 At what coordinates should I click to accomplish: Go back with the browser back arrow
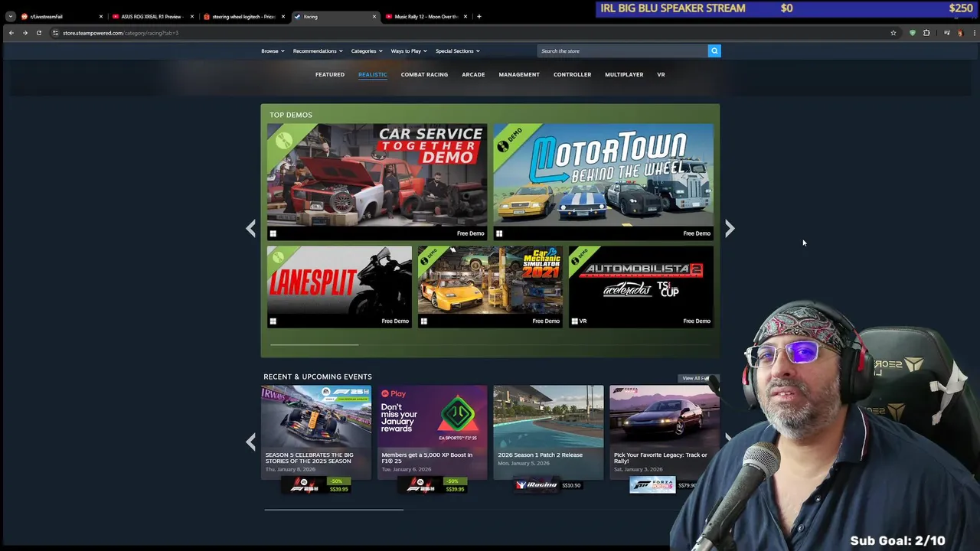click(x=11, y=33)
